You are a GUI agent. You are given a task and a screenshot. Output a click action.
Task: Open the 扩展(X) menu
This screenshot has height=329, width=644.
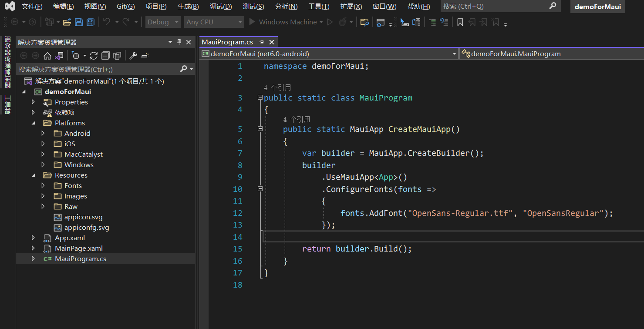coord(351,7)
